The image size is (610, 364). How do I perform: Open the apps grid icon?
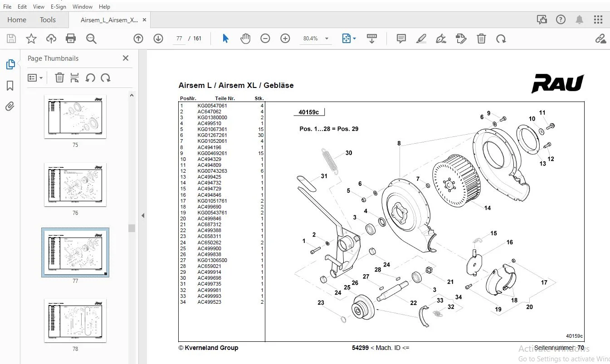pos(598,19)
